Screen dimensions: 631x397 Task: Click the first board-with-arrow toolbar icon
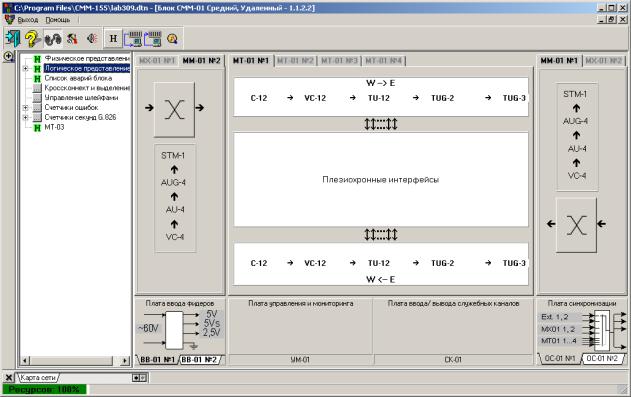(x=133, y=39)
